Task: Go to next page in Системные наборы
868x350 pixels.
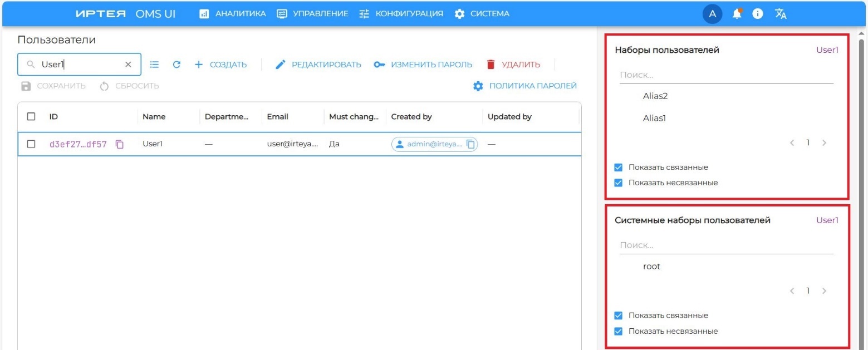Action: click(824, 291)
